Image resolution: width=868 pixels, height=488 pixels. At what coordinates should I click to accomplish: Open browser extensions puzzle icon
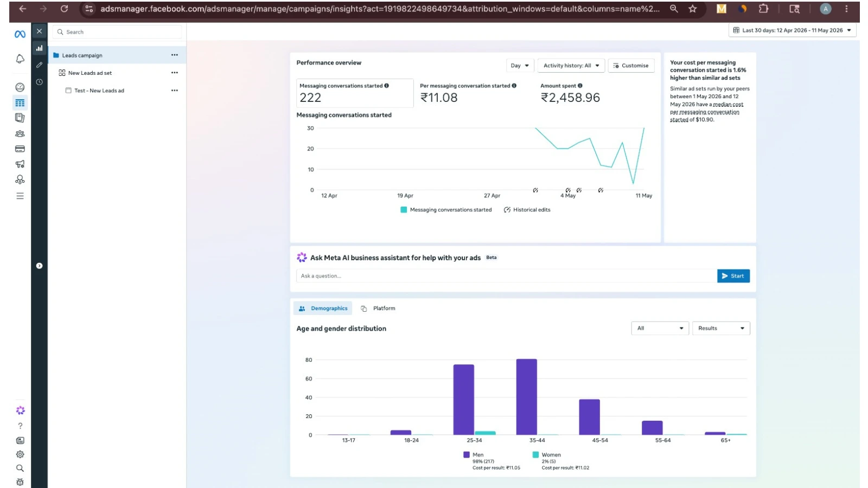coord(763,9)
